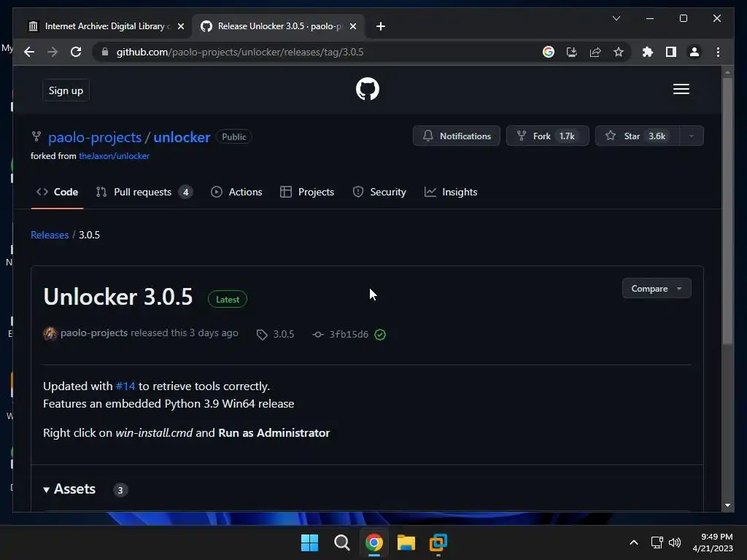747x560 pixels.
Task: Open the unlocker repository link
Action: (182, 137)
